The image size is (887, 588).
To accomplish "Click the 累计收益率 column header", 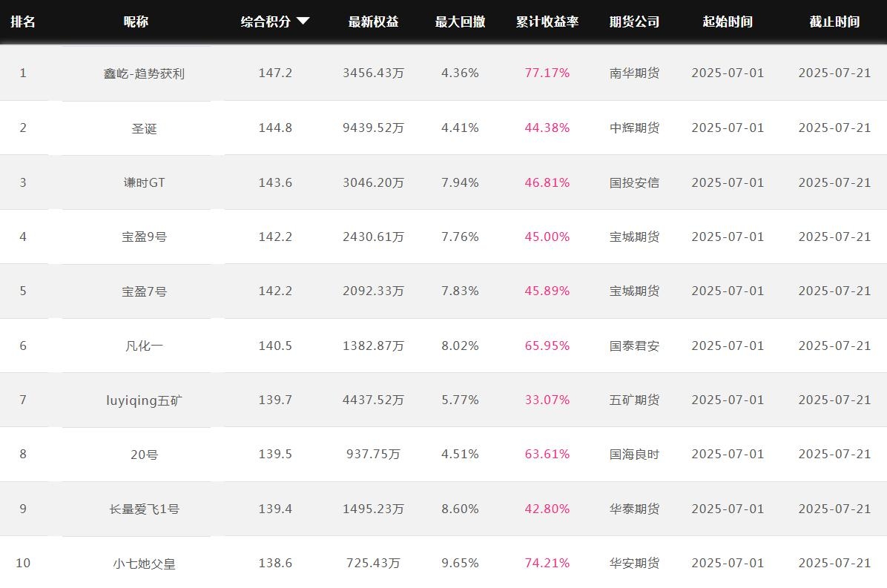I will pos(547,22).
